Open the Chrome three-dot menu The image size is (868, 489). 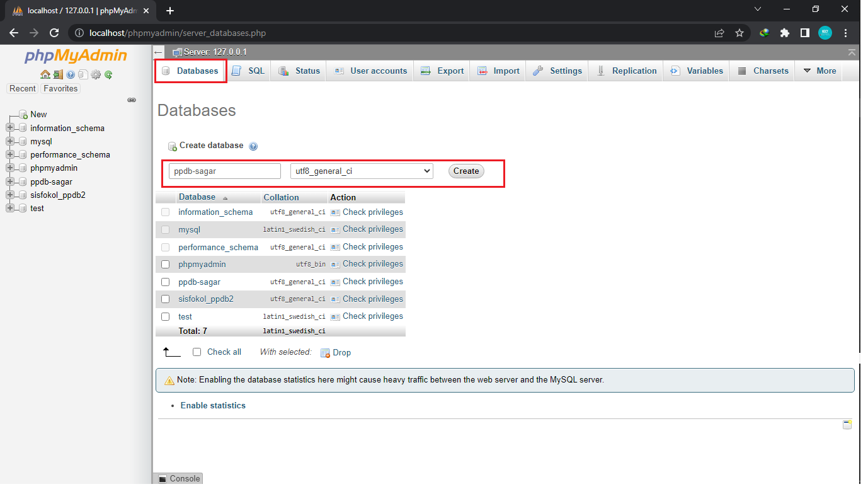(x=846, y=33)
